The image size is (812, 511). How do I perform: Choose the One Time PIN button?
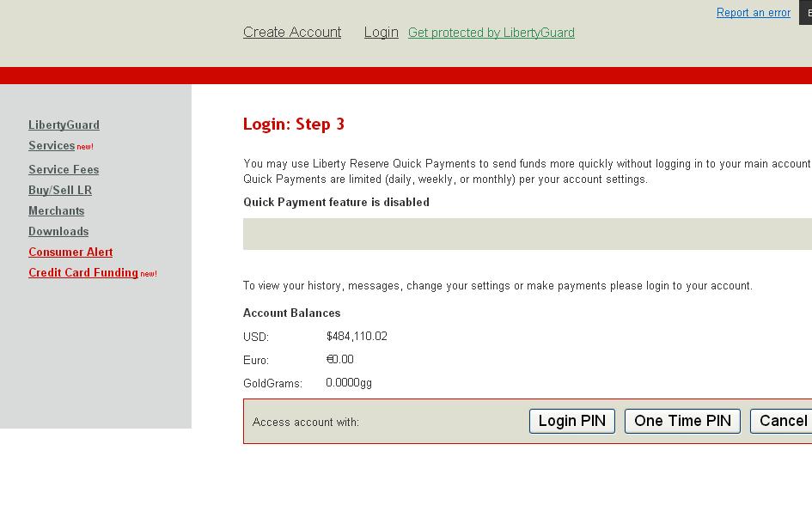(682, 421)
